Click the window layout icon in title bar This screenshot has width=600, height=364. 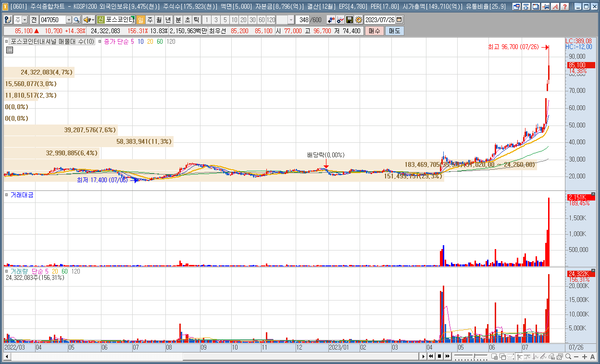pos(516,7)
